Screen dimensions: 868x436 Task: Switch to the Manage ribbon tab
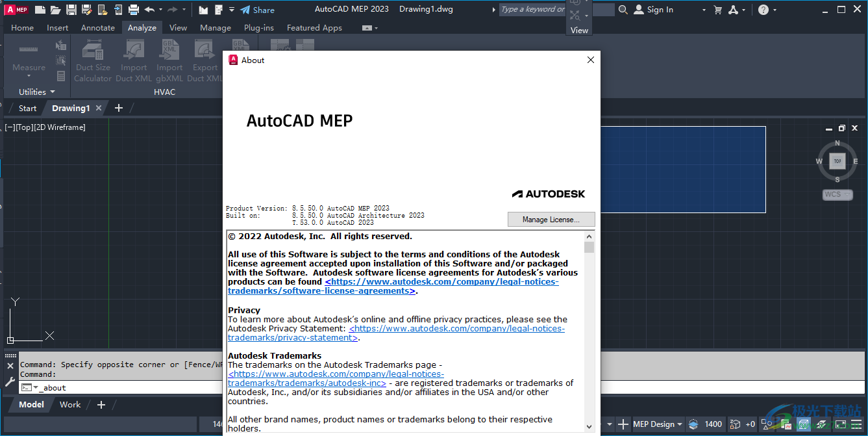click(x=215, y=27)
